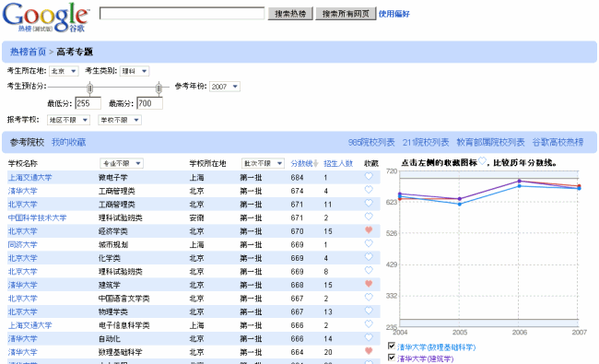599x364 pixels.
Task: Open 上海交通大学 link in 微电子学 row
Action: click(29, 177)
